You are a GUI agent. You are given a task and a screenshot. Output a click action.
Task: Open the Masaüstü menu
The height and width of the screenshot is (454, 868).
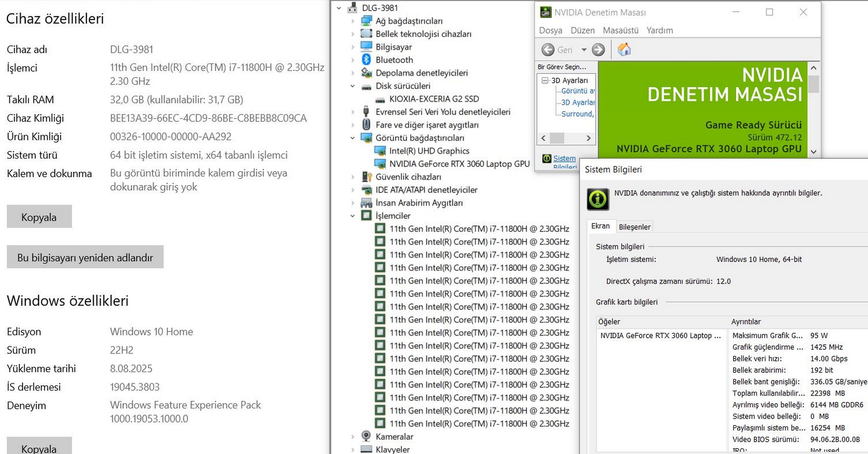tap(621, 30)
